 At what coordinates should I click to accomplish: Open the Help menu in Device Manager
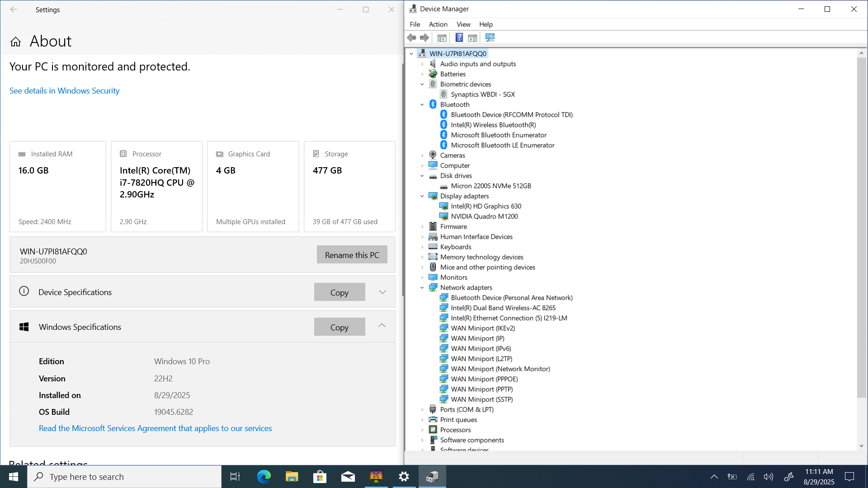point(486,24)
